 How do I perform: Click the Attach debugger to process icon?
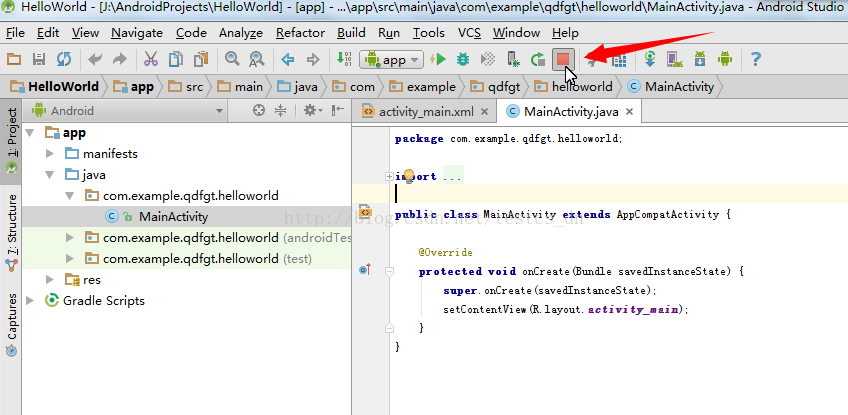pos(513,60)
